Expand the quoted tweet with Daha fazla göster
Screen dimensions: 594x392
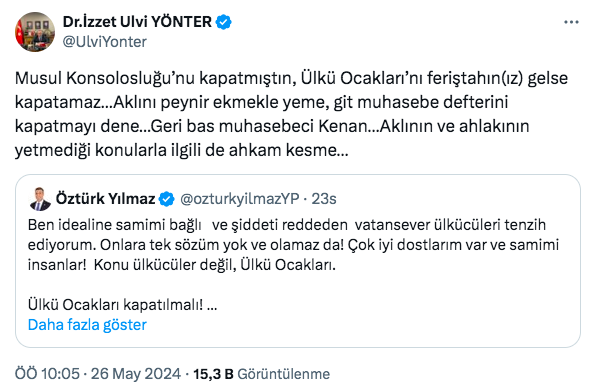tap(87, 325)
